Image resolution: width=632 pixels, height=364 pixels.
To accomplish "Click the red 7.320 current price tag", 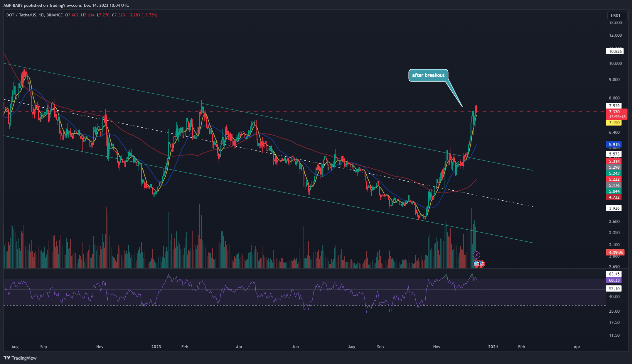I will tap(614, 112).
